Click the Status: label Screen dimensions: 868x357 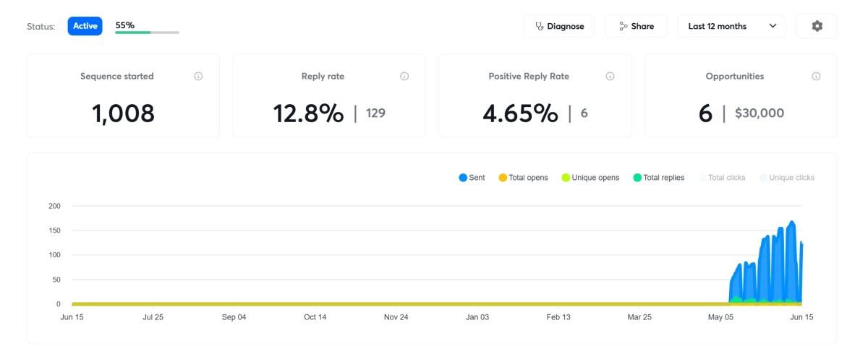click(41, 26)
